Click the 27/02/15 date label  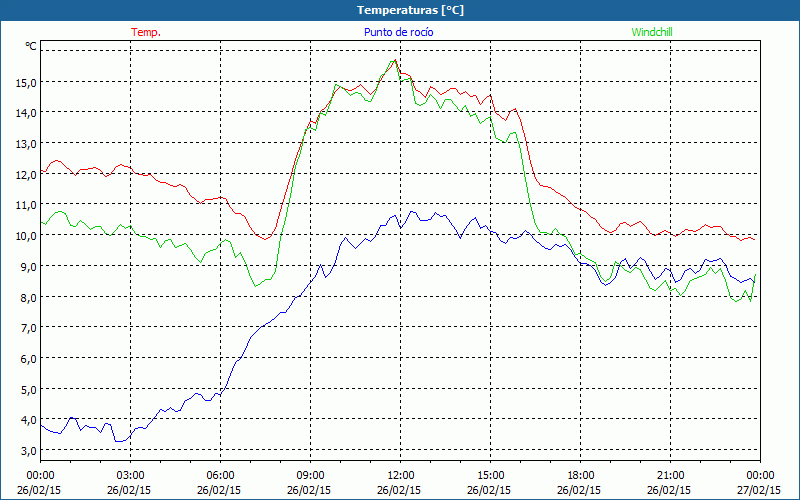tap(759, 490)
